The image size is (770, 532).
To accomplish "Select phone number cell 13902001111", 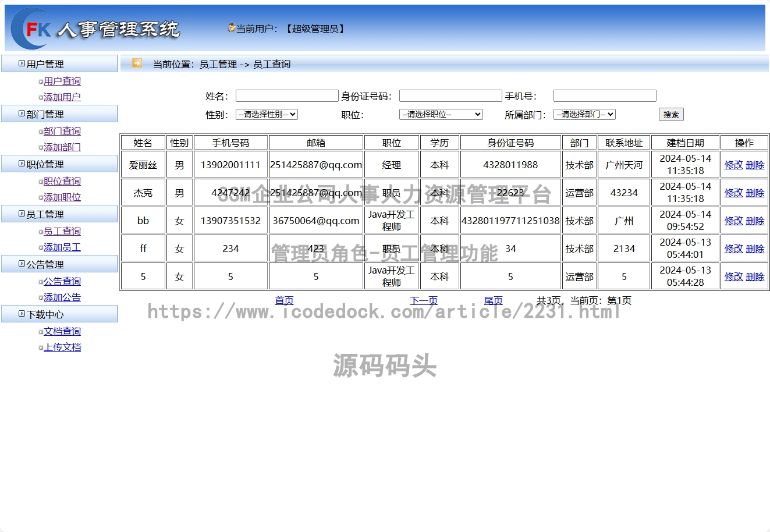I will point(230,165).
